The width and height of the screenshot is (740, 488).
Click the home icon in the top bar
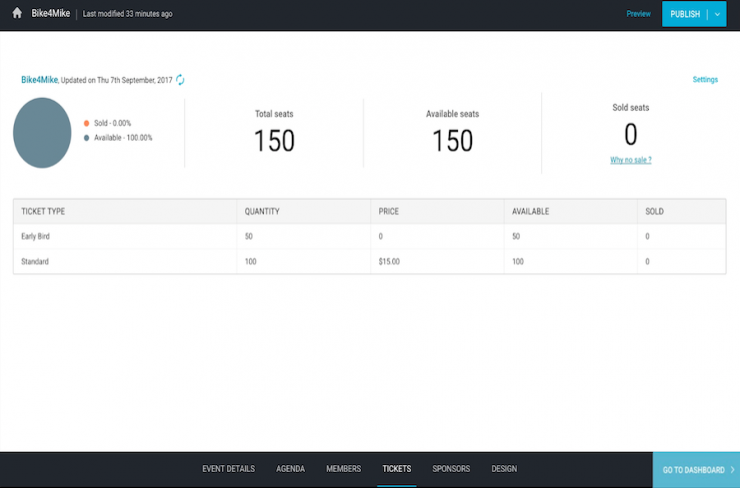click(x=17, y=13)
